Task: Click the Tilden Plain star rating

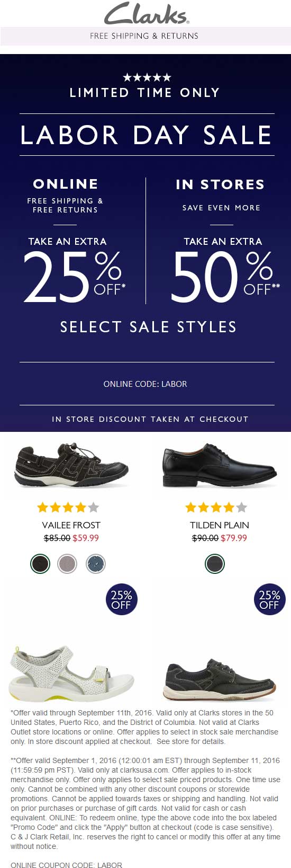Action: pos(216,508)
